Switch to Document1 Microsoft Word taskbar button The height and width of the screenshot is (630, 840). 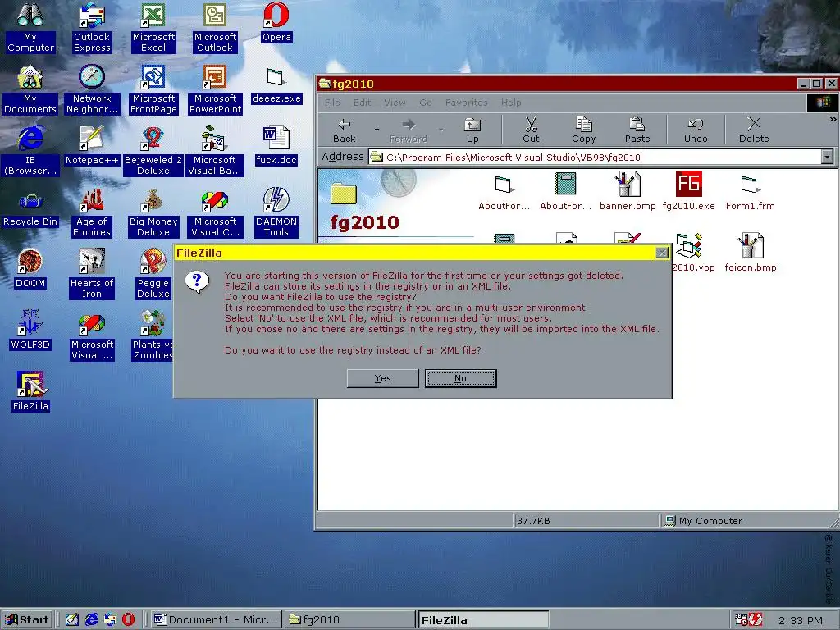pos(216,620)
